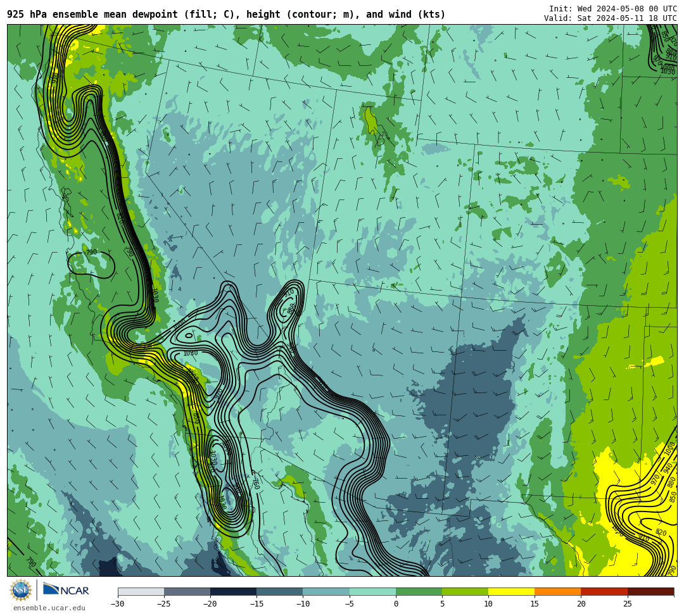Click the positive 25 colorbar tick label
The image size is (684, 616).
click(x=628, y=604)
